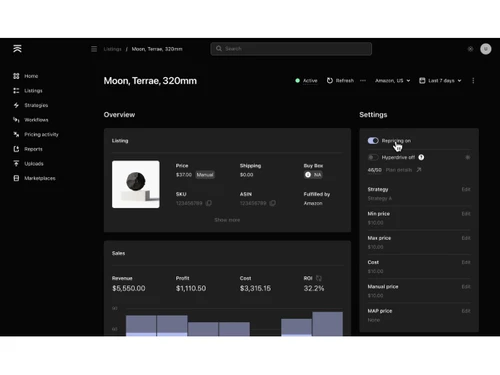Copy the SKU with the copy icon

pyautogui.click(x=209, y=203)
